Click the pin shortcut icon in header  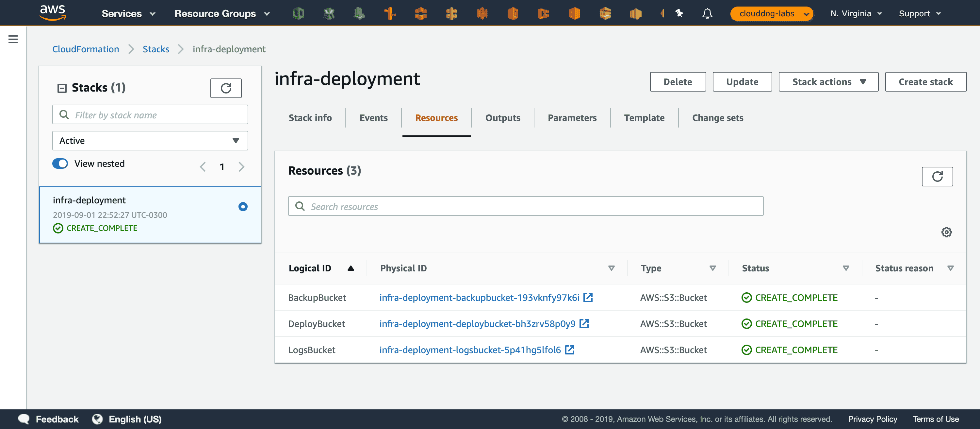point(679,14)
